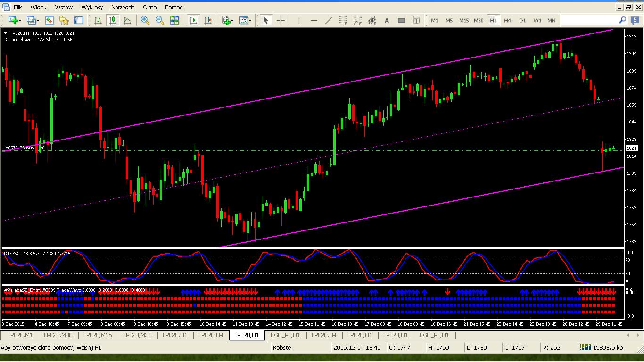Switch timeframe to H4
Screen dimensions: 644x362
tap(507, 20)
